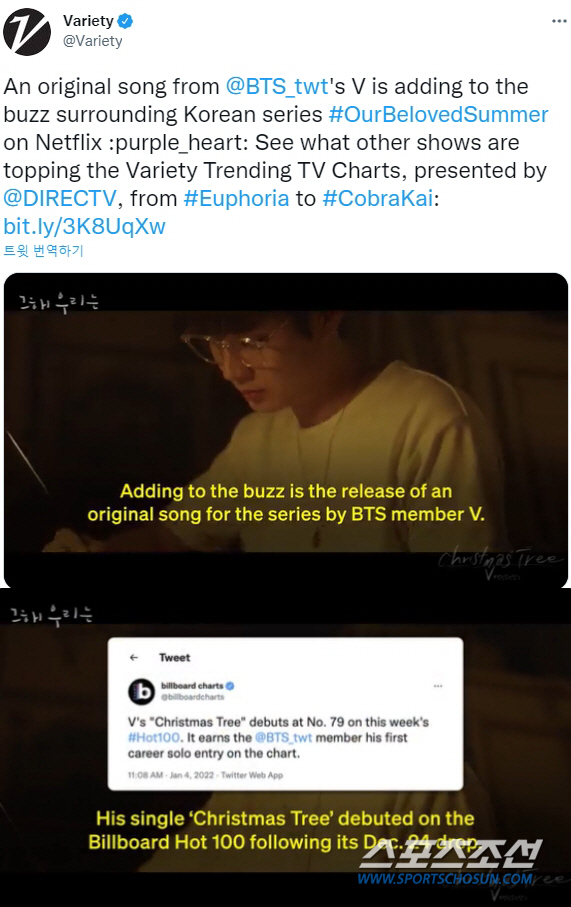Click the #Hot100 hashtag in embedded tweet
571x907 pixels.
[154, 738]
